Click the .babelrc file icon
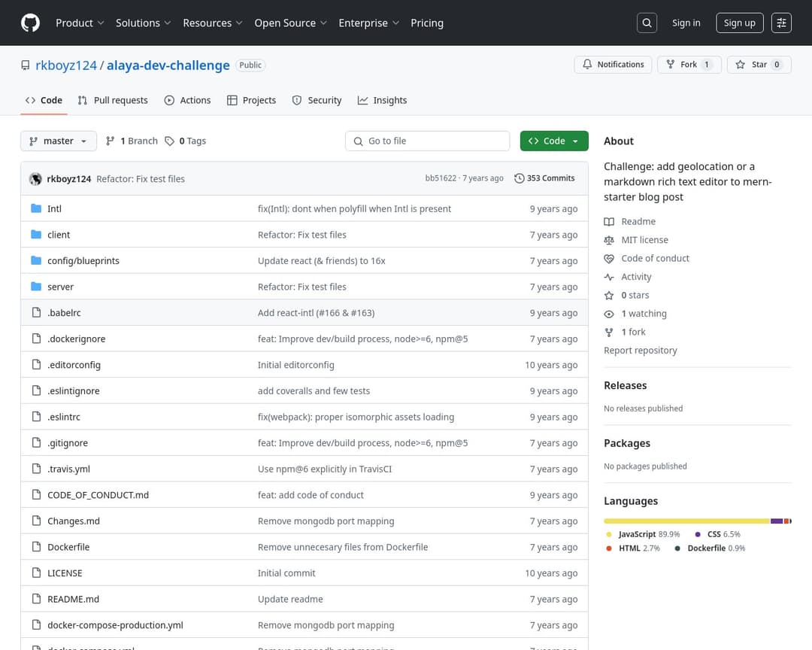This screenshot has width=812, height=650. 36,312
